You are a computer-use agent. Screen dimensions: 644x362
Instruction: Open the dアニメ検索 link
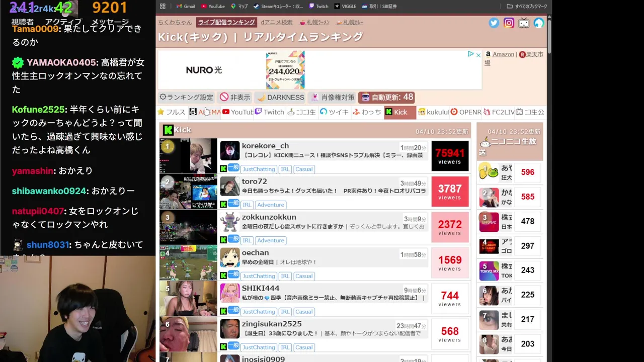(x=276, y=22)
